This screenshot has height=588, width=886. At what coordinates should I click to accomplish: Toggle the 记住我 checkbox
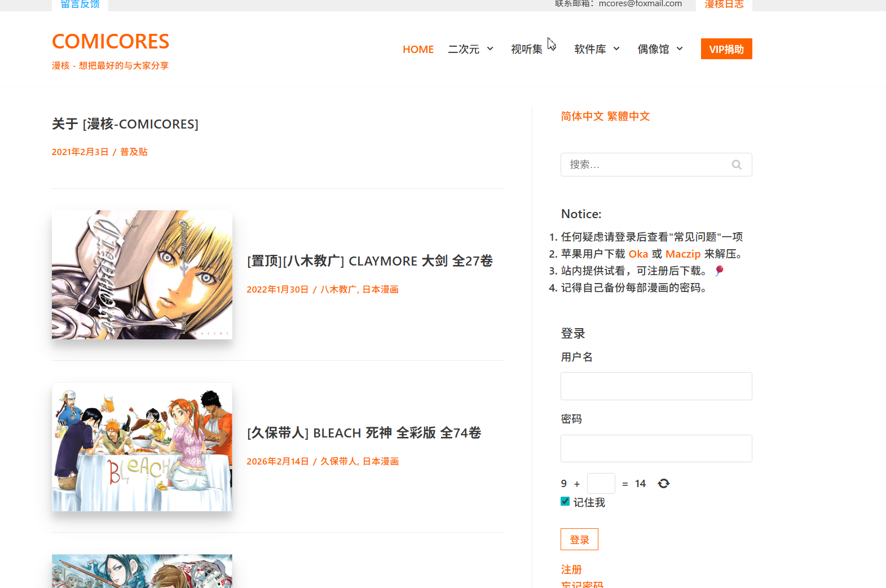coord(565,502)
